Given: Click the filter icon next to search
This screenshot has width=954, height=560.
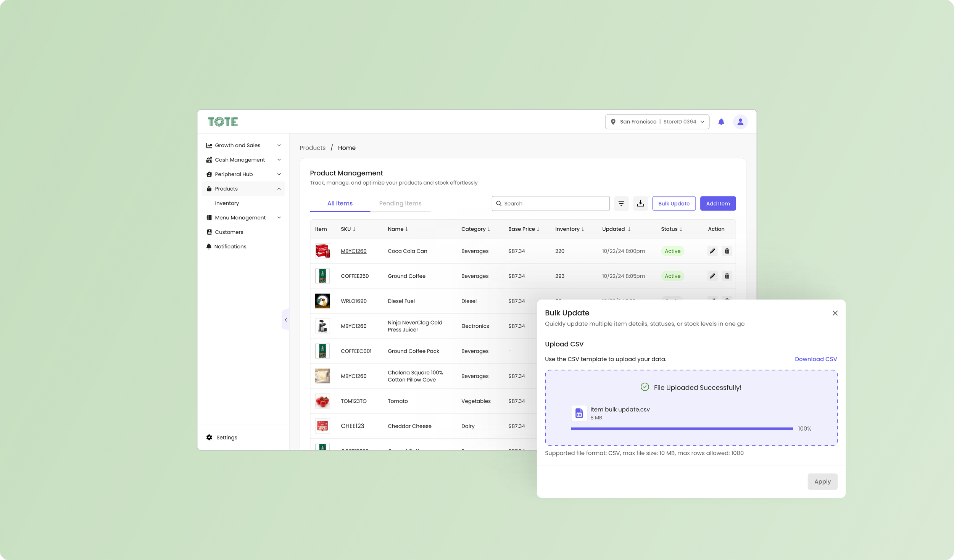Looking at the screenshot, I should point(621,203).
